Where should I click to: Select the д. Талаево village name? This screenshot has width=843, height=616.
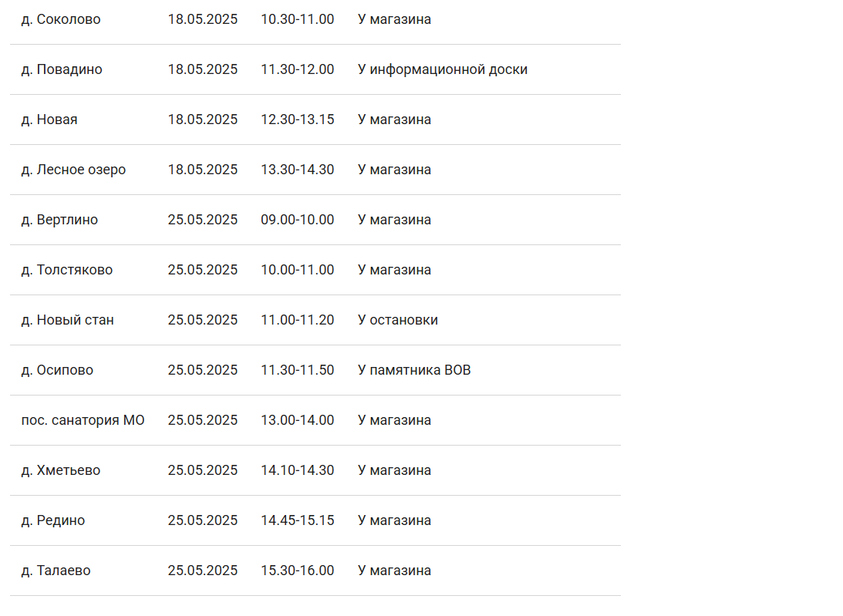pos(56,571)
